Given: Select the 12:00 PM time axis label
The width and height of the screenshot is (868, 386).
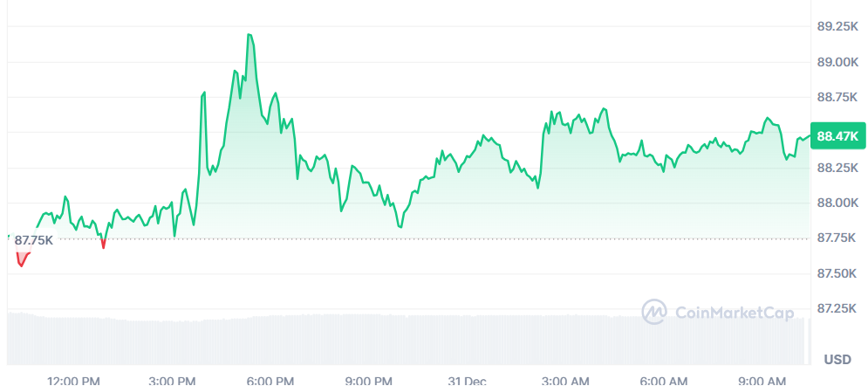Looking at the screenshot, I should point(74,381).
